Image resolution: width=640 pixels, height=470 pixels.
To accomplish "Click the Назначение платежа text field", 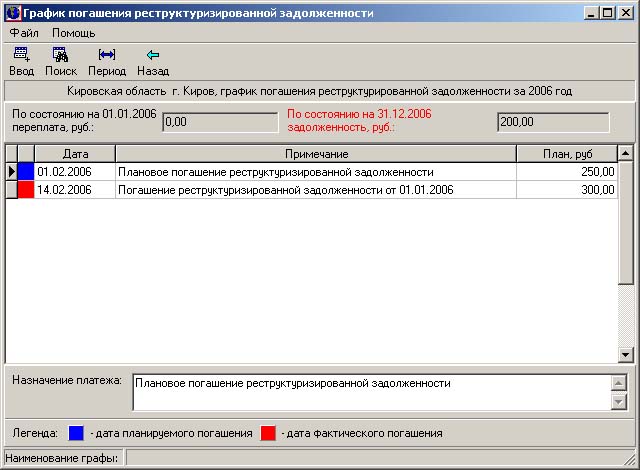I will click(x=370, y=392).
